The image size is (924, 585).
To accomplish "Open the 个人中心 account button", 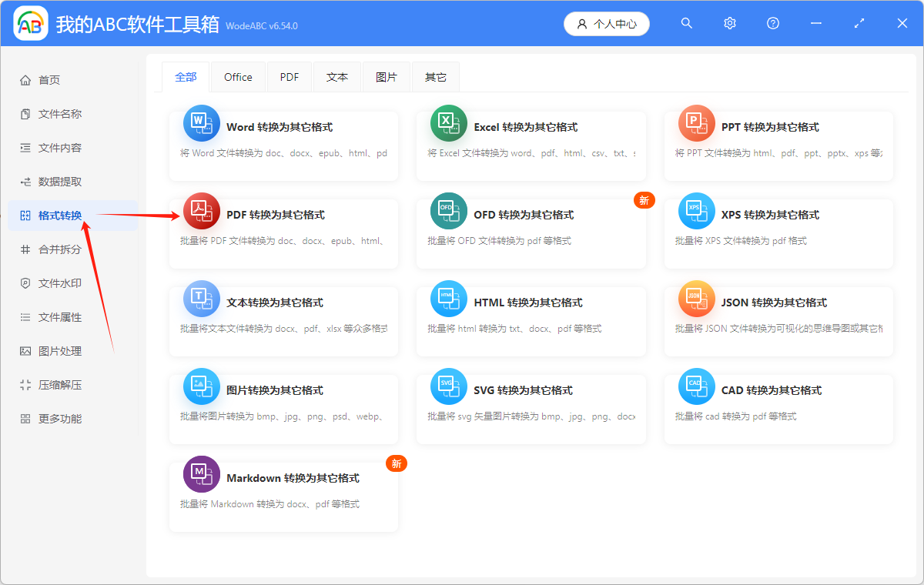I will point(606,24).
